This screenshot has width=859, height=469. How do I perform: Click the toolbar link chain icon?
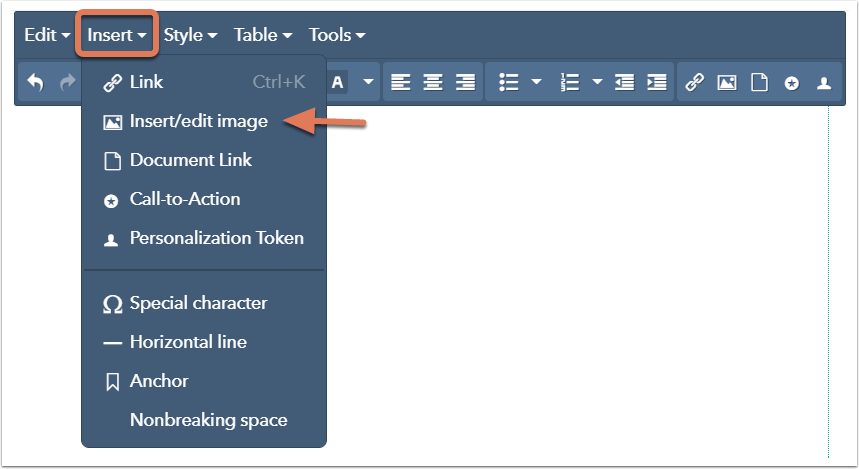(x=695, y=83)
